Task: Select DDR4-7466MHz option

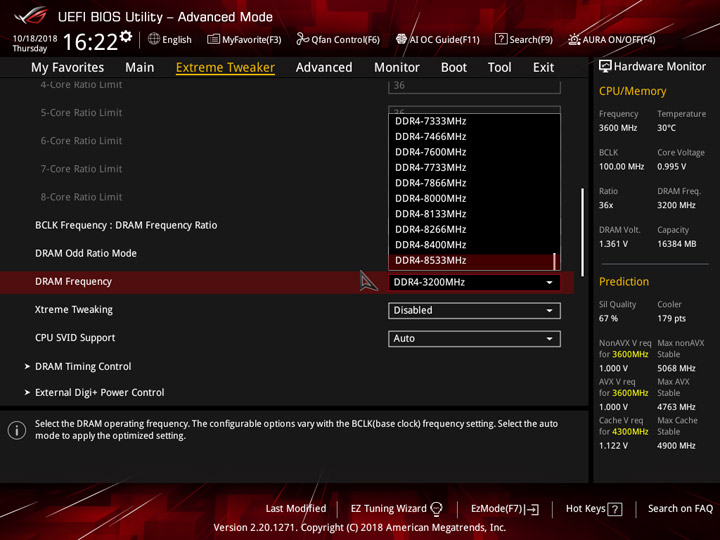Action: click(474, 137)
